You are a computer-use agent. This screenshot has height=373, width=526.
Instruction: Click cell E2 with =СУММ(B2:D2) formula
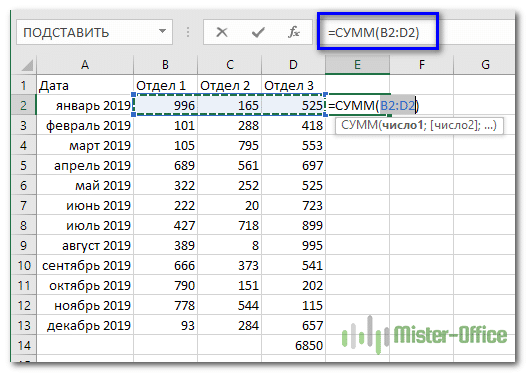tap(357, 105)
